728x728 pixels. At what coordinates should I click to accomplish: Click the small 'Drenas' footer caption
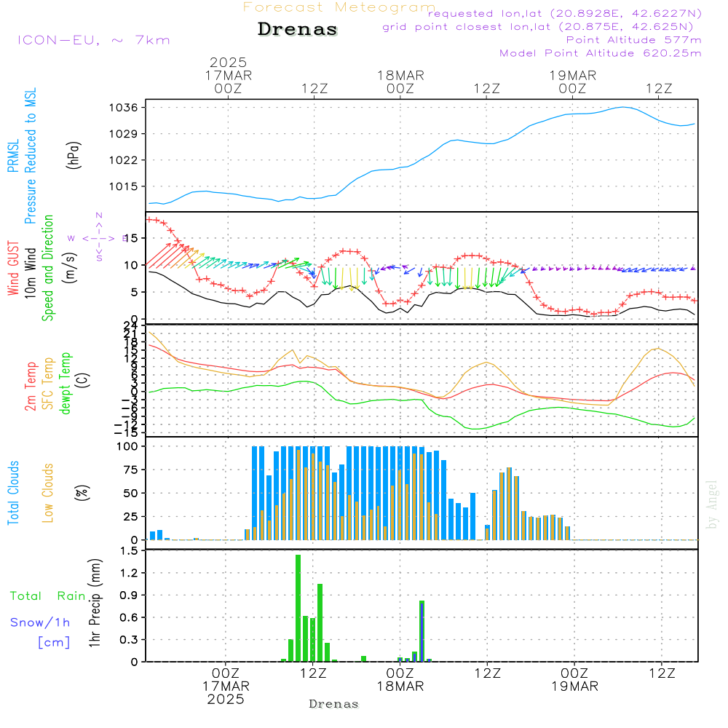(334, 704)
